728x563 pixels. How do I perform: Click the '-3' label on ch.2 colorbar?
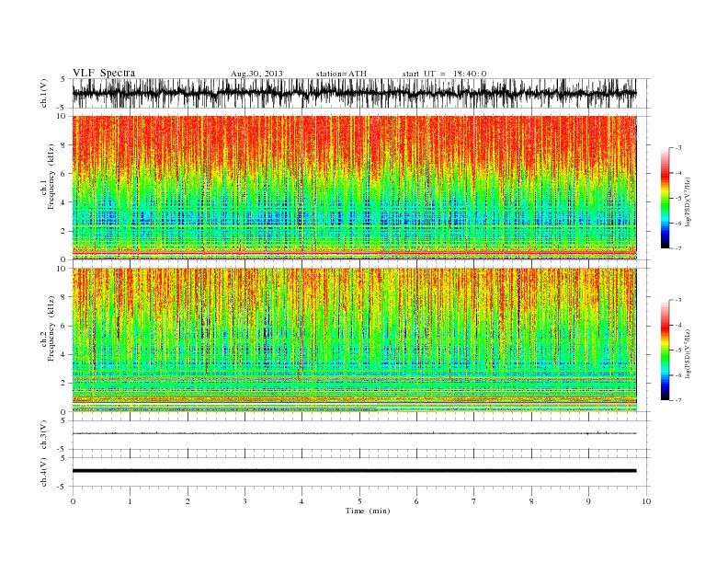pyautogui.click(x=678, y=300)
